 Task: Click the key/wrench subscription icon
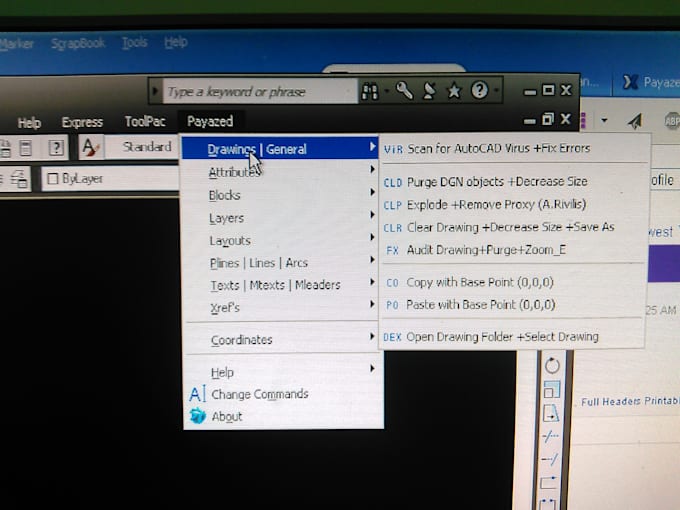click(404, 91)
